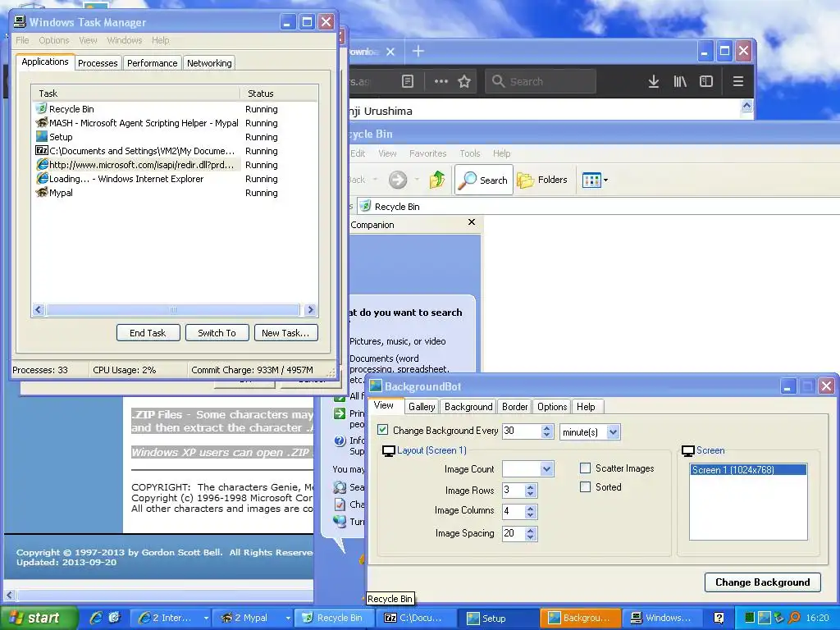Toggle the browser sidebar icon
Screen dimensions: 840x630
point(706,81)
